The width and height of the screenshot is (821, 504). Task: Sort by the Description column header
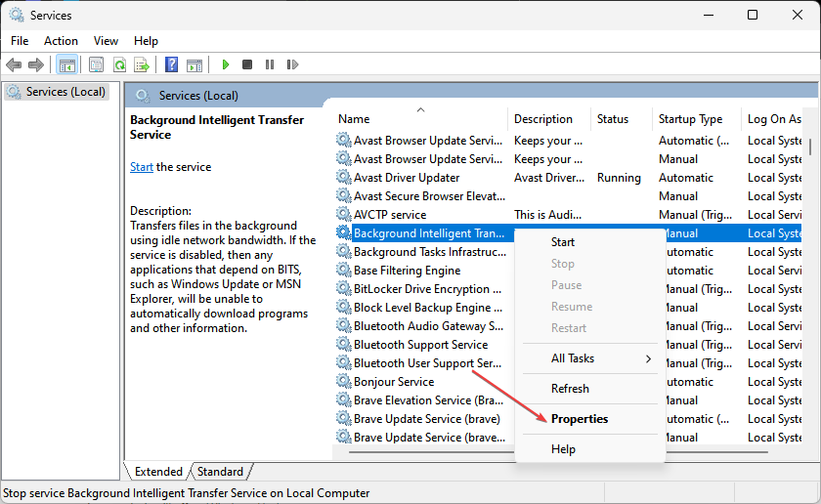pyautogui.click(x=548, y=119)
